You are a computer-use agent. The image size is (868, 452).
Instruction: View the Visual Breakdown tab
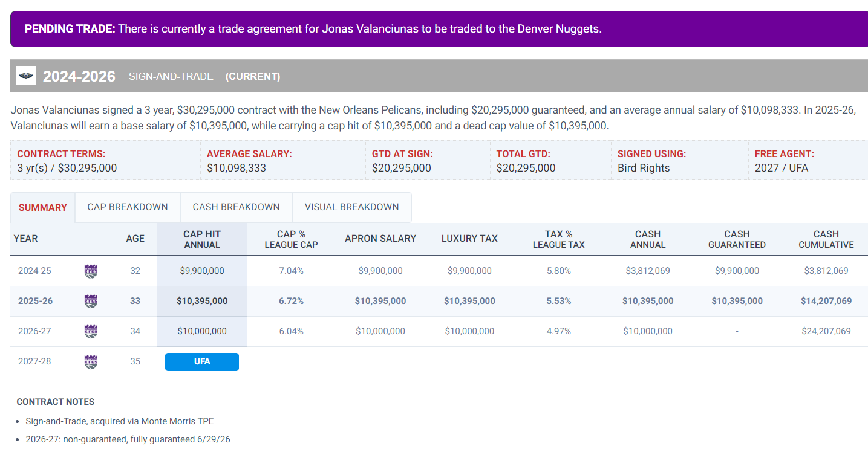pos(351,207)
